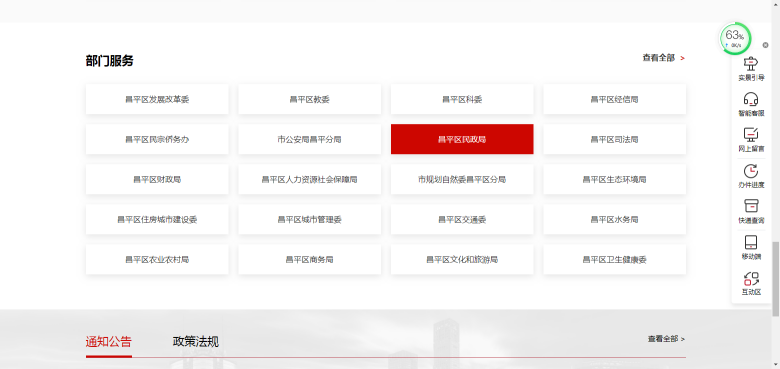Select the highlighted 昌平区民政局 card
Viewport: 780px width, 369px height.
click(462, 139)
